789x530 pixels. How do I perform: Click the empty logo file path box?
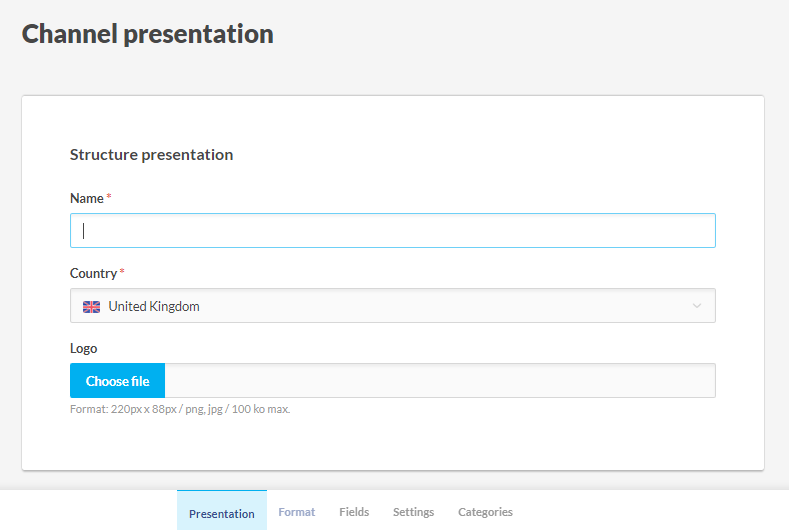(x=439, y=381)
